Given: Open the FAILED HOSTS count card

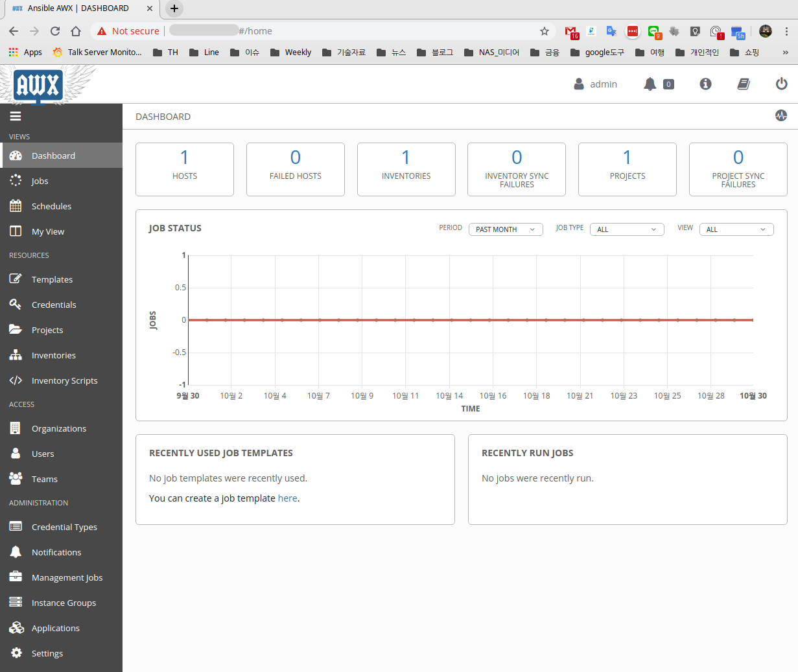Looking at the screenshot, I should [x=296, y=169].
